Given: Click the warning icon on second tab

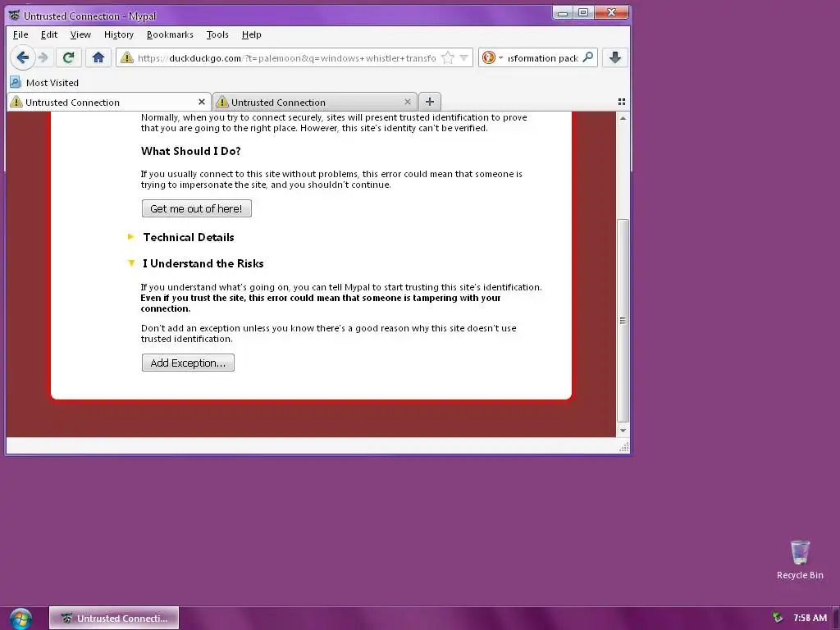Looking at the screenshot, I should 222,102.
